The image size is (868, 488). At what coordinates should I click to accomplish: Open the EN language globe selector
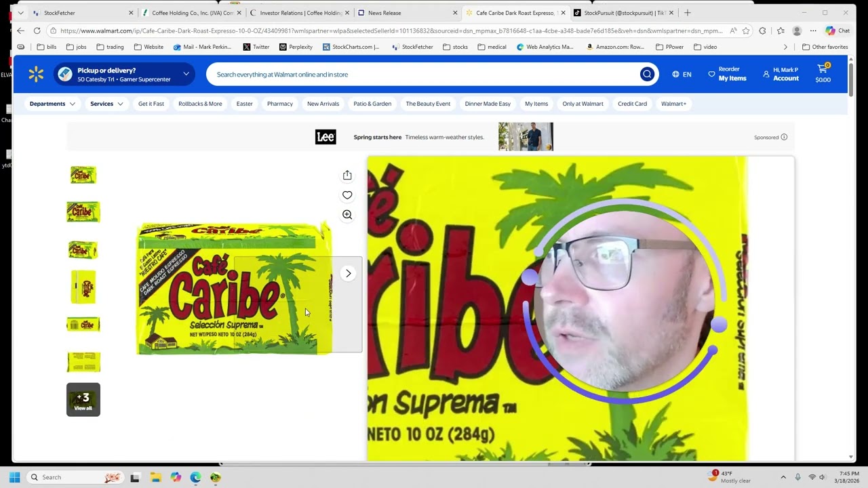click(x=682, y=75)
